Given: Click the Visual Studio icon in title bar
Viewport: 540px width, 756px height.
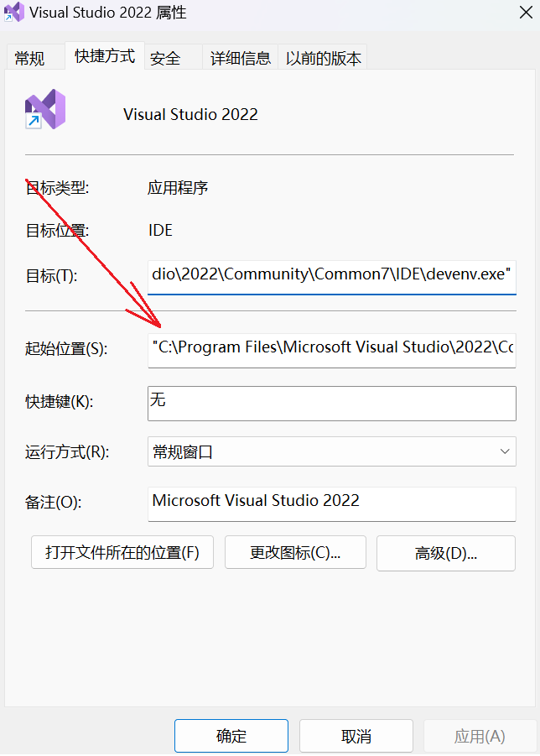Looking at the screenshot, I should pos(14,12).
